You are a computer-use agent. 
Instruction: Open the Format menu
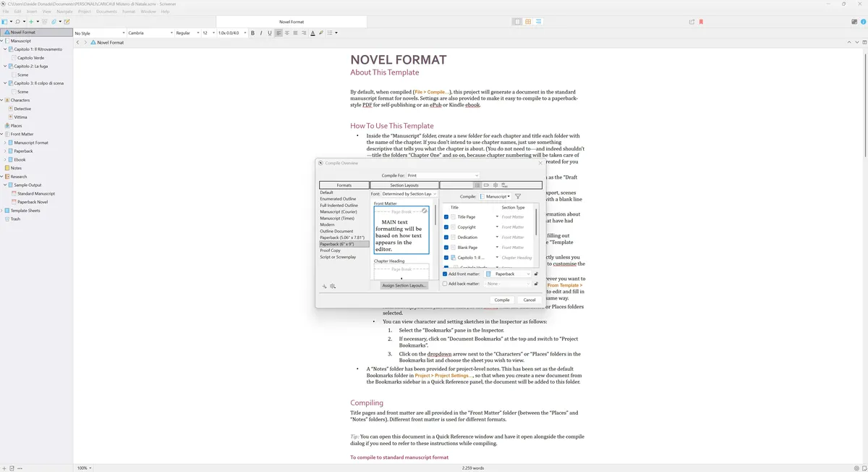[x=128, y=12]
